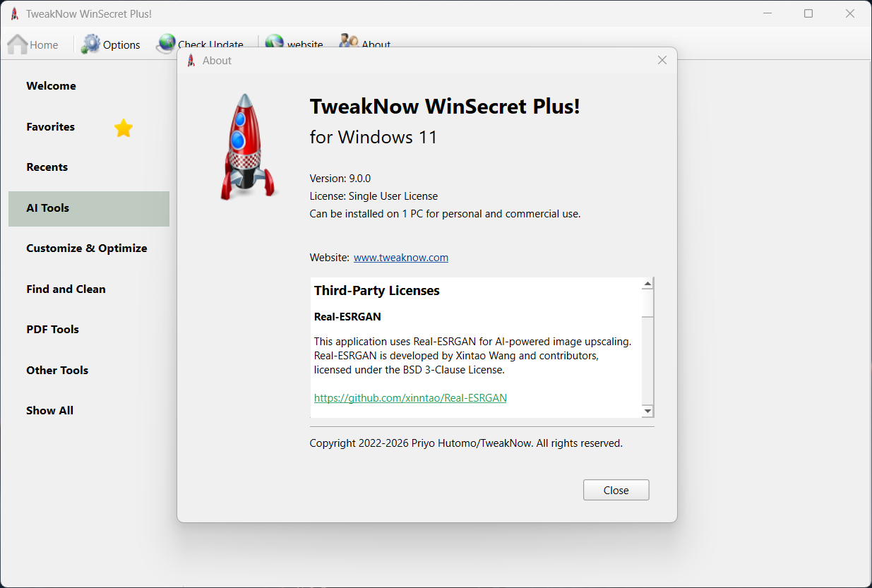Click the Check Update globe icon
The image size is (872, 588).
click(166, 43)
